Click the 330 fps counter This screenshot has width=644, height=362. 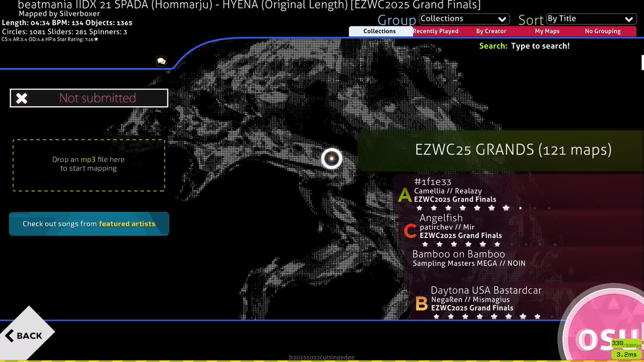[x=625, y=344]
